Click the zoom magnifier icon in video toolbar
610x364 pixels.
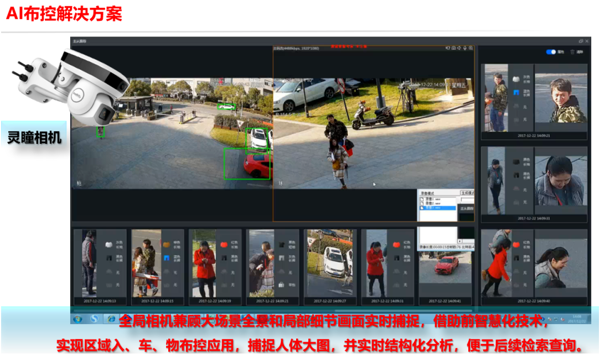(471, 48)
